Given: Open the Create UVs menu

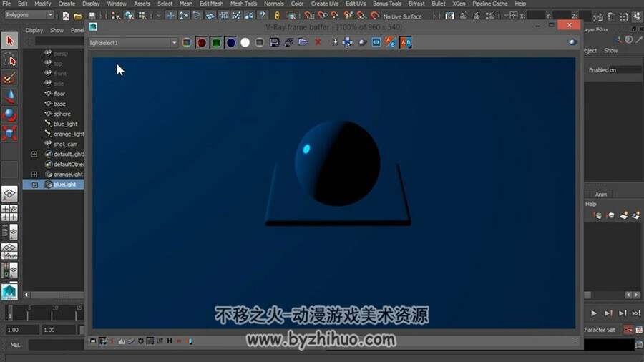Looking at the screenshot, I should (x=324, y=4).
